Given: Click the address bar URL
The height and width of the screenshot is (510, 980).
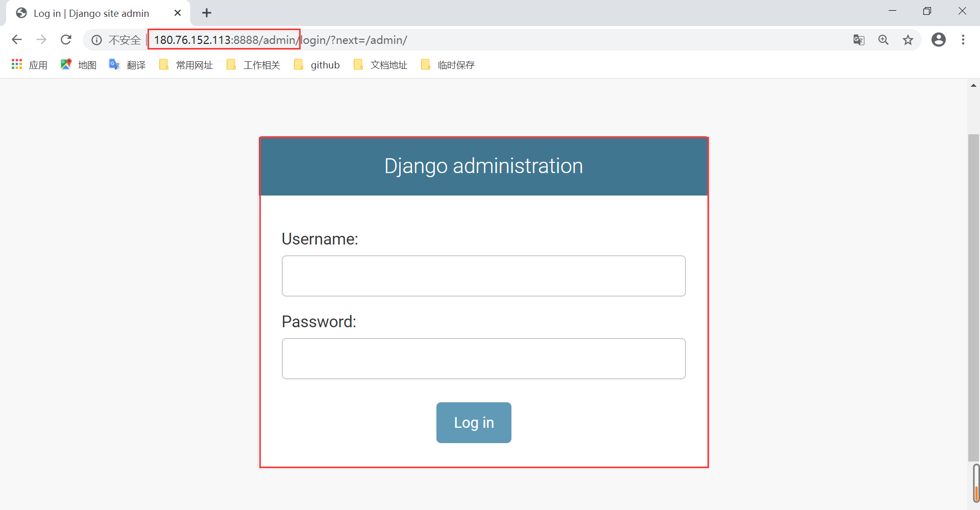Looking at the screenshot, I should tap(280, 40).
